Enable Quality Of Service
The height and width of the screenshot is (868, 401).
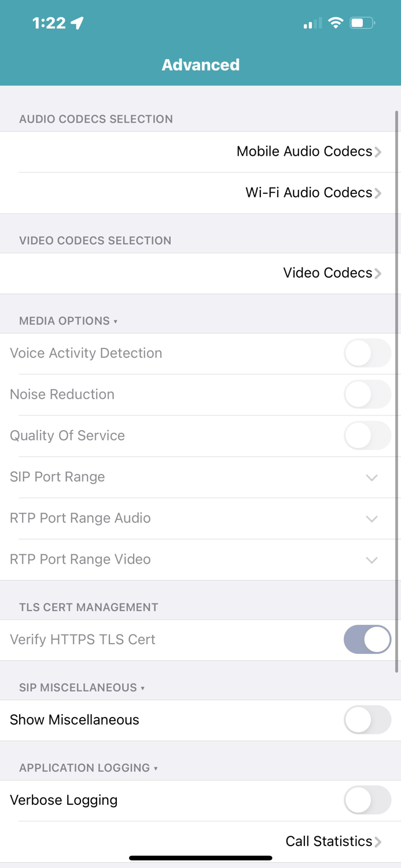[367, 436]
